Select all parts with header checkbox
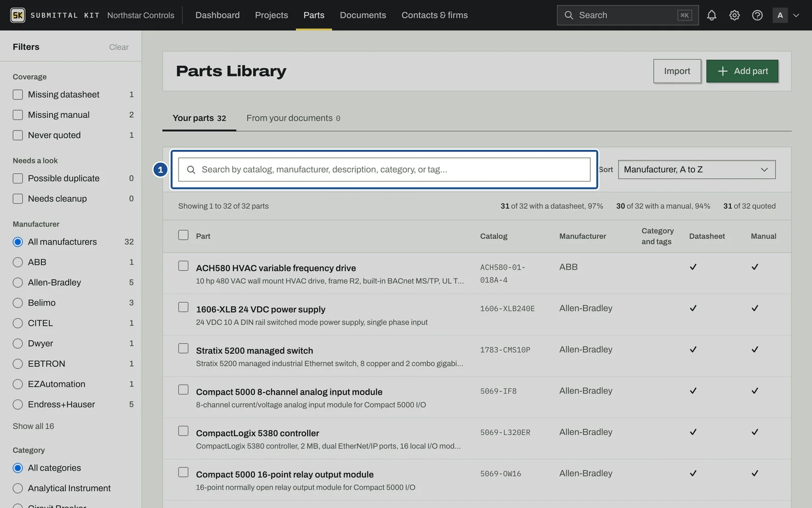The width and height of the screenshot is (812, 508). pos(183,235)
